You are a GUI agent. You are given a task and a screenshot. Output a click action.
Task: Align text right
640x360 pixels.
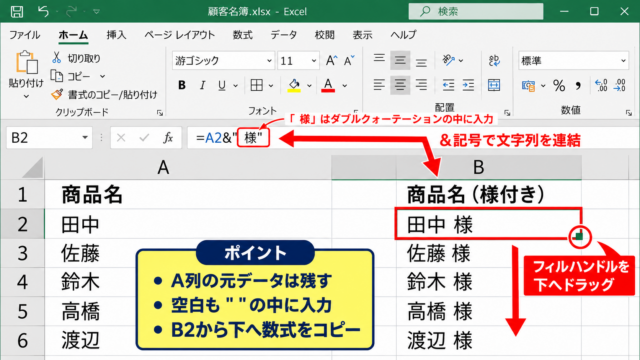421,85
